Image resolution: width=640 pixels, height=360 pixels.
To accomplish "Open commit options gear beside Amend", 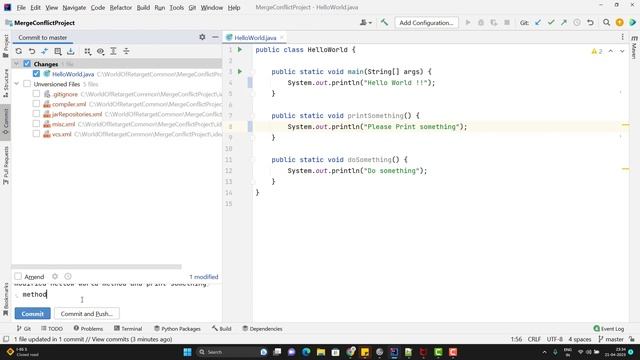I will click(55, 276).
